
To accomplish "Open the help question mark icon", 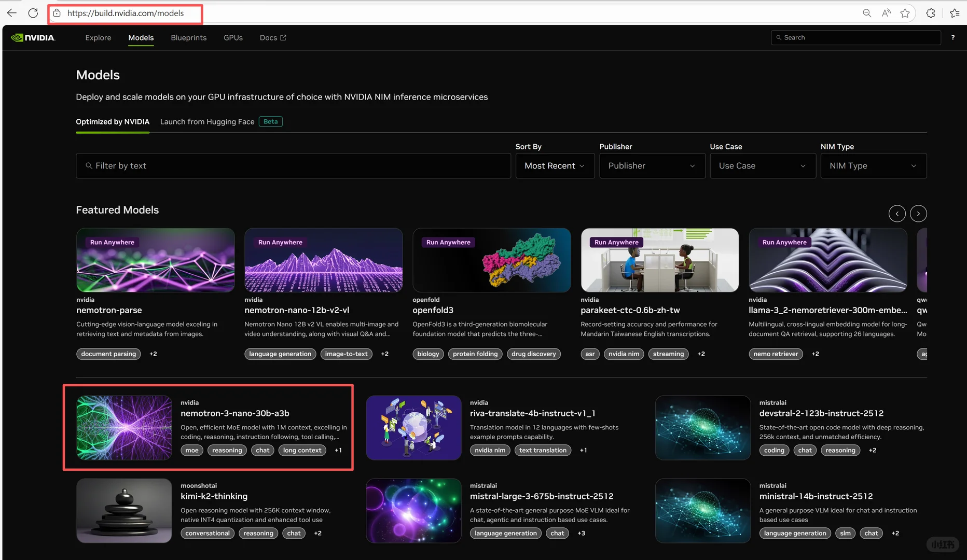I will [x=952, y=37].
